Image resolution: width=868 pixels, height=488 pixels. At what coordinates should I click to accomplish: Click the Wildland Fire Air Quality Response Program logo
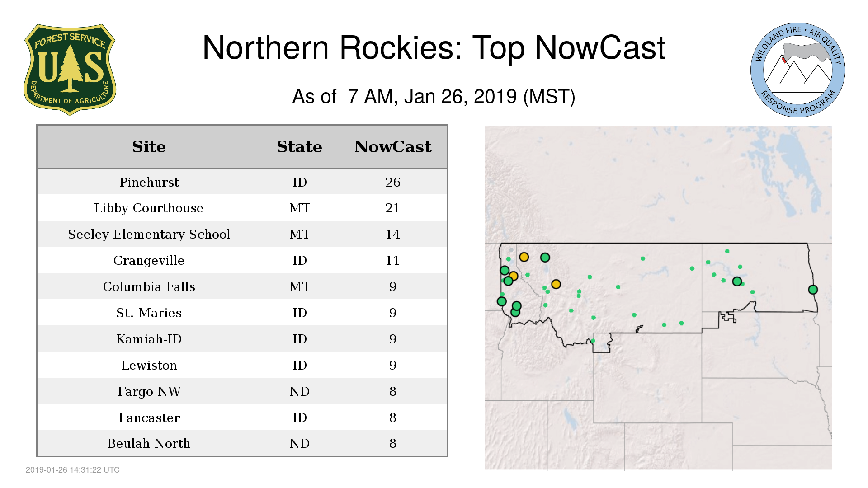tap(797, 70)
